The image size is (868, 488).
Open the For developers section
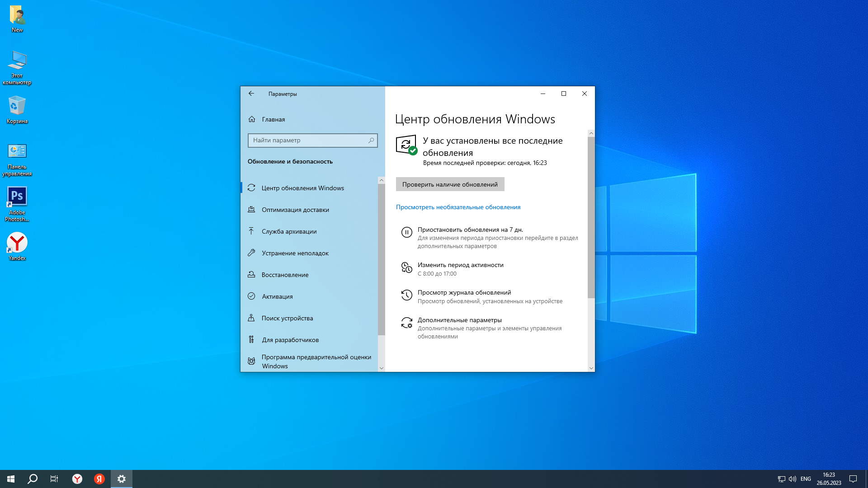pyautogui.click(x=290, y=340)
